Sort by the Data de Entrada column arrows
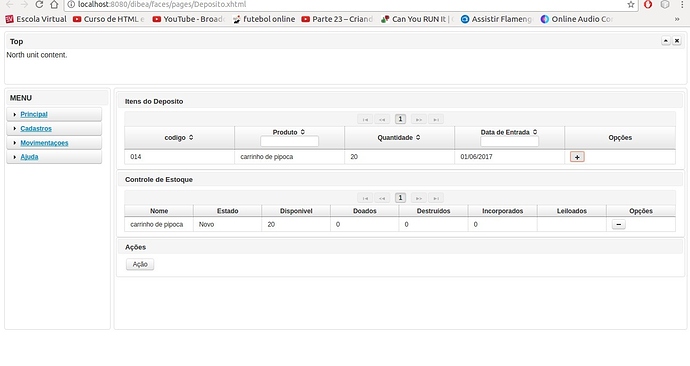 [x=535, y=132]
